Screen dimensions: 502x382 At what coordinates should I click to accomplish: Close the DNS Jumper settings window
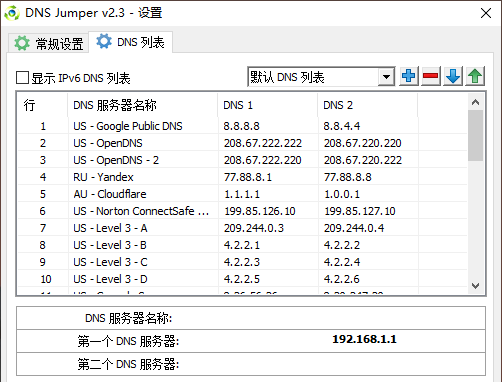[486, 13]
